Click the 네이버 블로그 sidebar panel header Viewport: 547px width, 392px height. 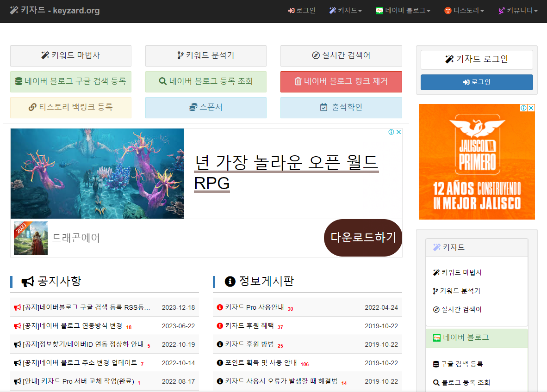477,338
